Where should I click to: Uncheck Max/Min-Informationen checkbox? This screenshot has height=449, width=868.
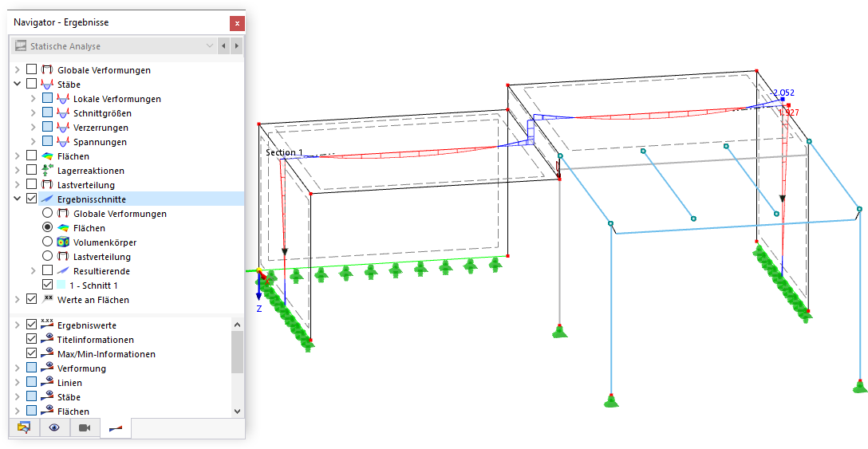coord(32,354)
